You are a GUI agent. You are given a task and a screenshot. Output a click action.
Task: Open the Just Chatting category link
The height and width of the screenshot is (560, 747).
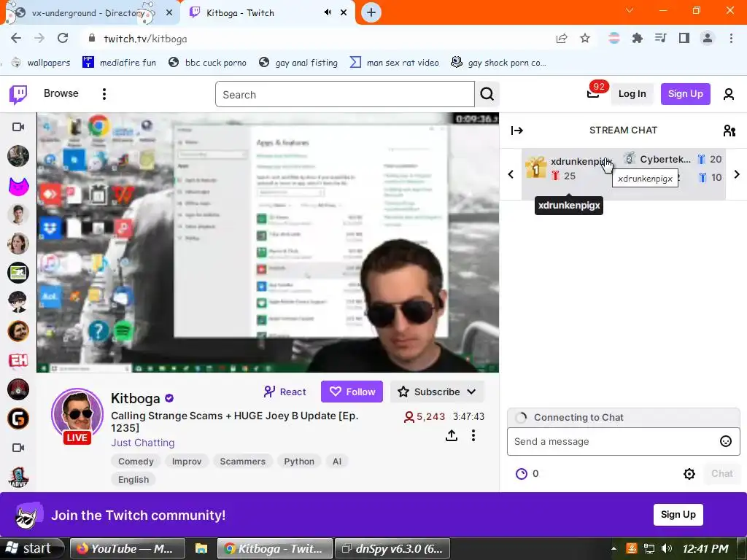pyautogui.click(x=143, y=443)
